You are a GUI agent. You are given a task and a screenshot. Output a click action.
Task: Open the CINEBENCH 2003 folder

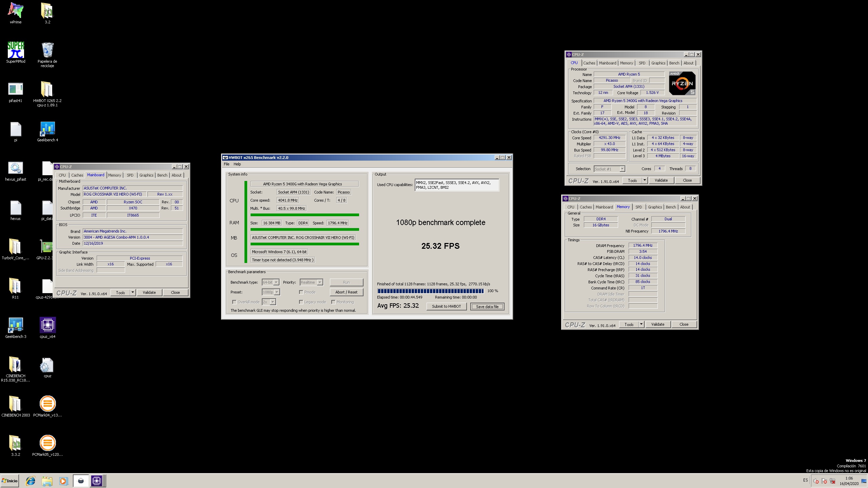(x=16, y=406)
